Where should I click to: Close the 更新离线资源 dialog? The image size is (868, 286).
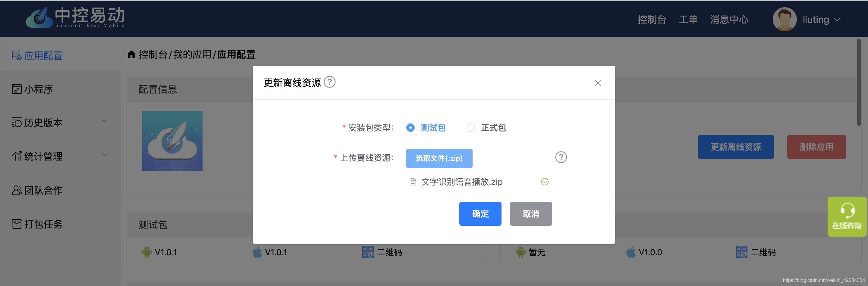(597, 83)
